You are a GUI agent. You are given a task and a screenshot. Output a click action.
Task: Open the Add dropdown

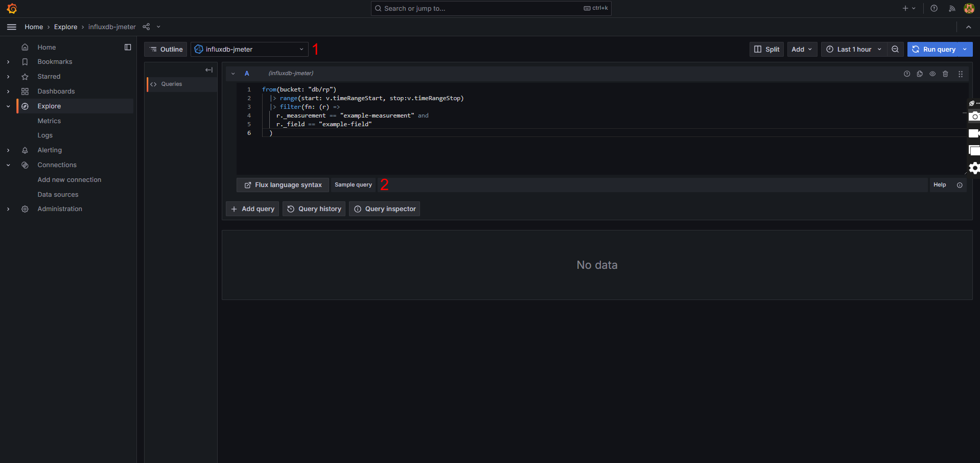pos(802,49)
